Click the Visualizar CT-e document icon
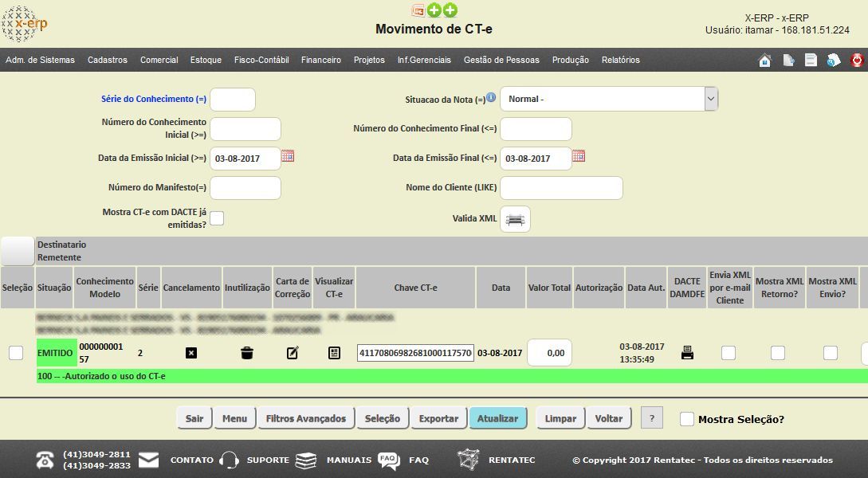This screenshot has height=478, width=868. [334, 353]
